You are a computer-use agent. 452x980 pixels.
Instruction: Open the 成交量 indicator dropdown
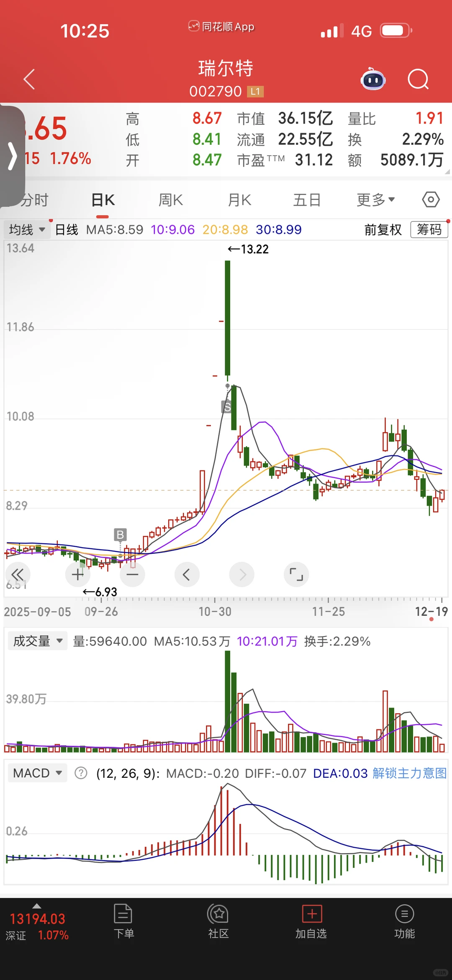[x=38, y=641]
